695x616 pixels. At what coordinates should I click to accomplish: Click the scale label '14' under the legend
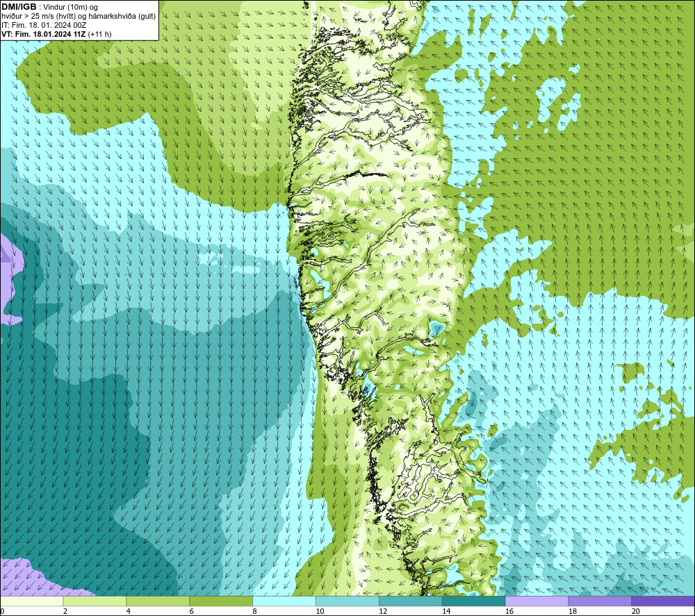pos(446,611)
